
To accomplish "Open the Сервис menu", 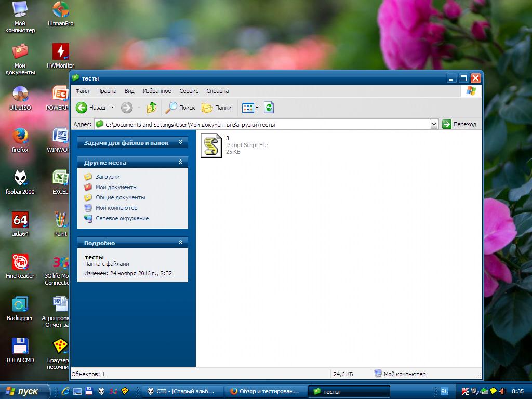I will point(189,91).
